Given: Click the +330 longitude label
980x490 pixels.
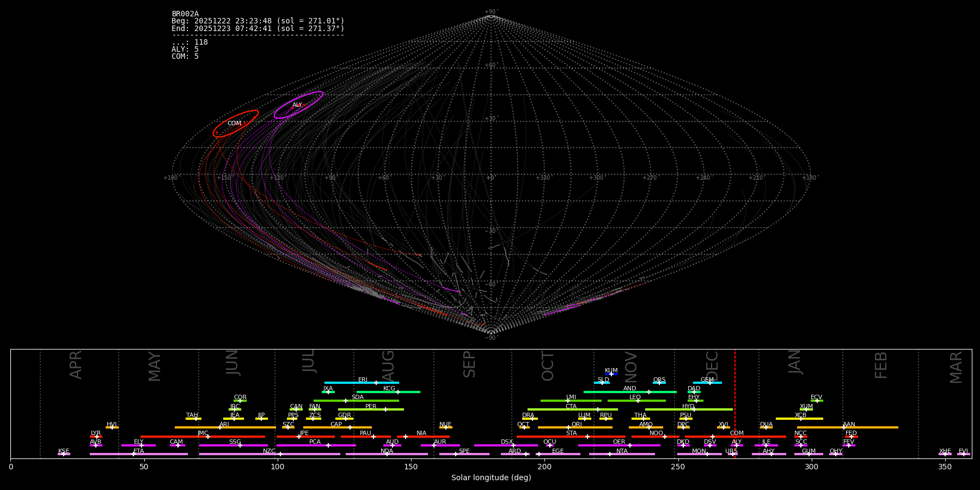Looking at the screenshot, I should coord(543,177).
